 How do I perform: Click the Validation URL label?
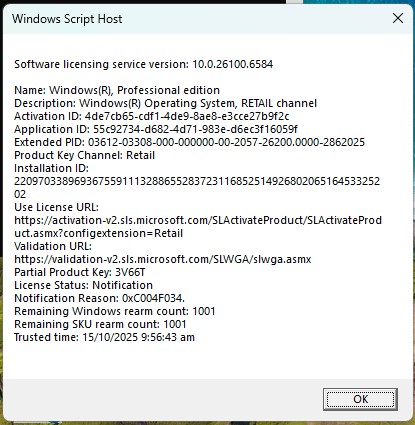(53, 246)
